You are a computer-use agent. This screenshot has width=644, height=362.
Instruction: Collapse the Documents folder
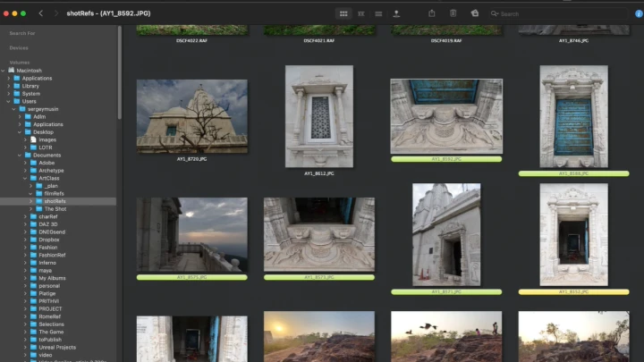click(x=20, y=156)
